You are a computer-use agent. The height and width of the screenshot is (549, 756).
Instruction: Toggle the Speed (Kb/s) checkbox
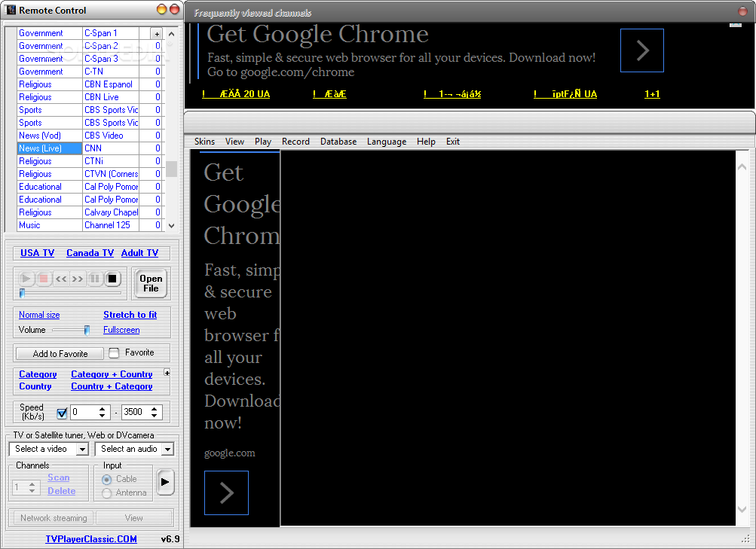[x=62, y=413]
